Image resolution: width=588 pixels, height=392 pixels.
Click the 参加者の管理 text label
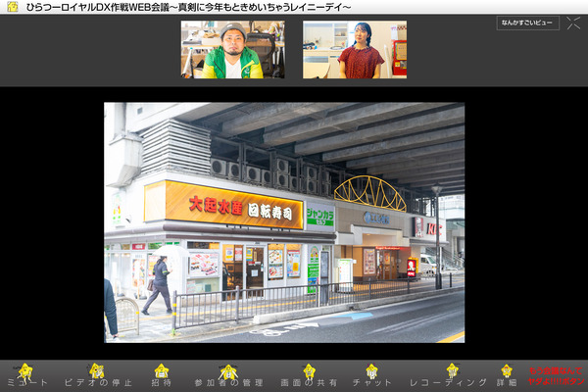(228, 383)
